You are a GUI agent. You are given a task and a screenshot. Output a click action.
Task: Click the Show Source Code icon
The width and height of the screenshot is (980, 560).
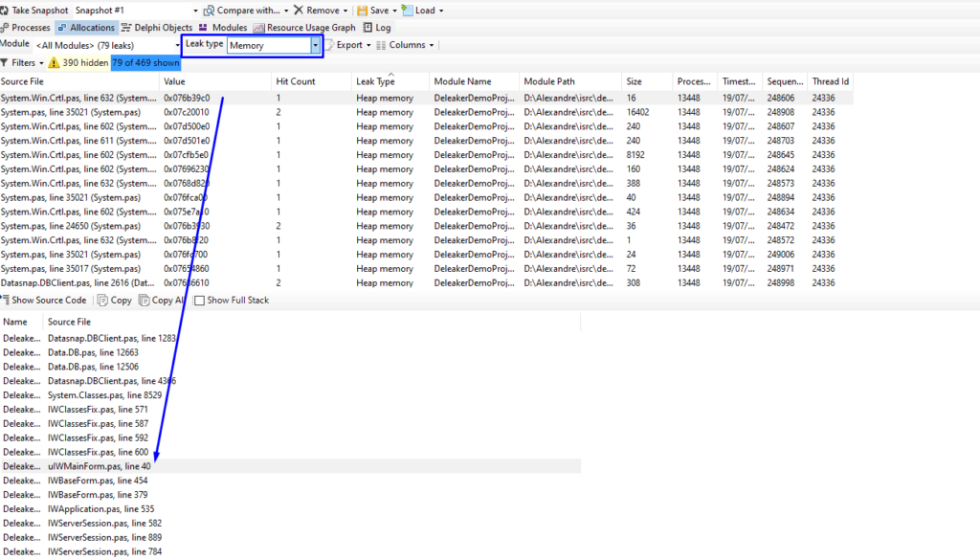[5, 300]
